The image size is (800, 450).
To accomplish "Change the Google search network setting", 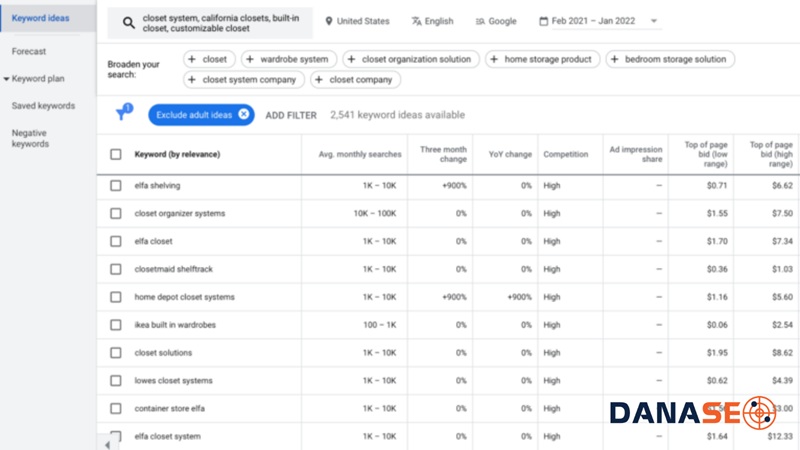I will click(x=496, y=21).
